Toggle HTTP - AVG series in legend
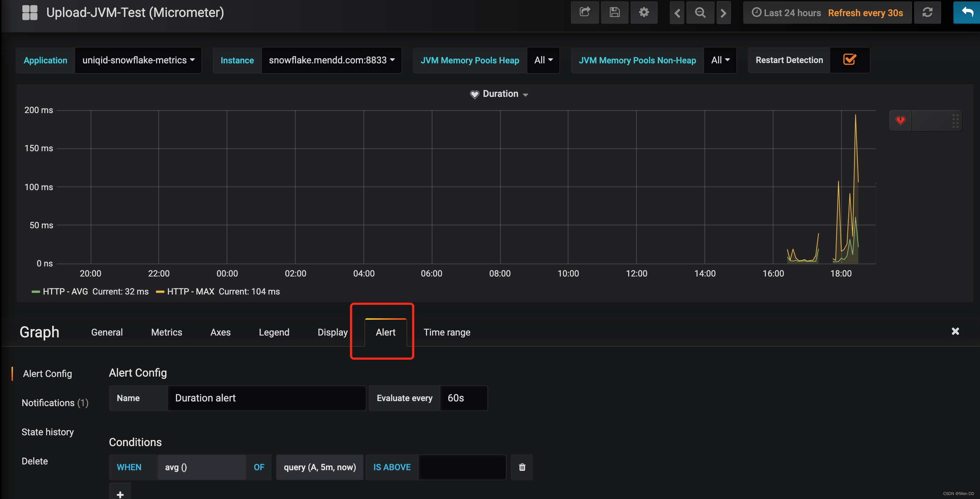This screenshot has height=499, width=980. (65, 292)
